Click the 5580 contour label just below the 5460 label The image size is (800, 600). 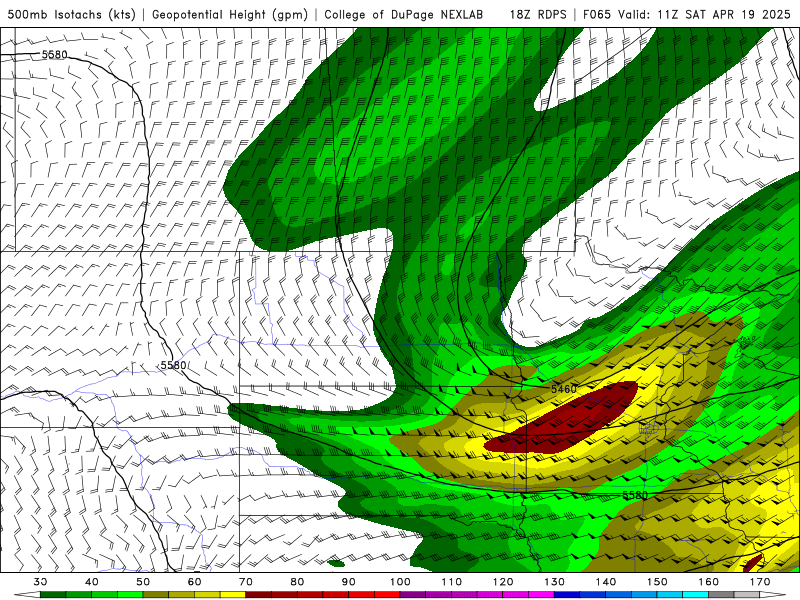[635, 495]
